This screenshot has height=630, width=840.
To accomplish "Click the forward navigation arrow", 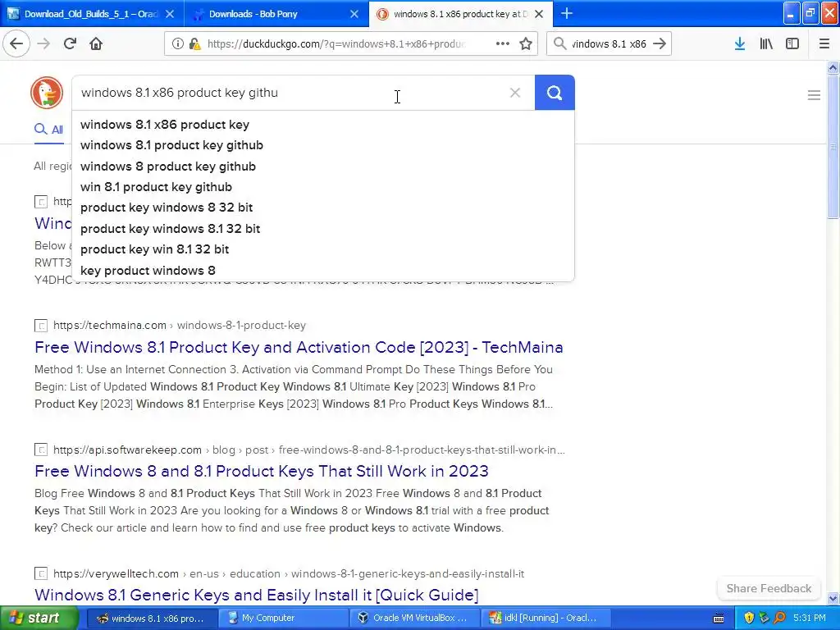I will tap(43, 43).
